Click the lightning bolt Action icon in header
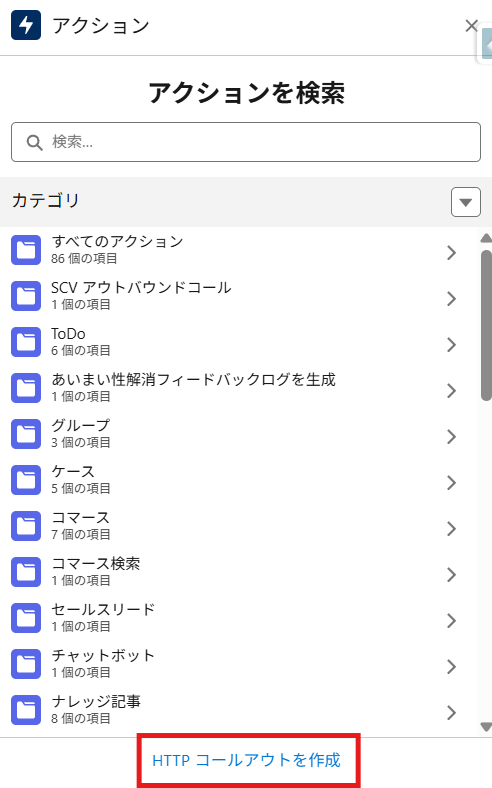The height and width of the screenshot is (788, 492). tap(26, 25)
